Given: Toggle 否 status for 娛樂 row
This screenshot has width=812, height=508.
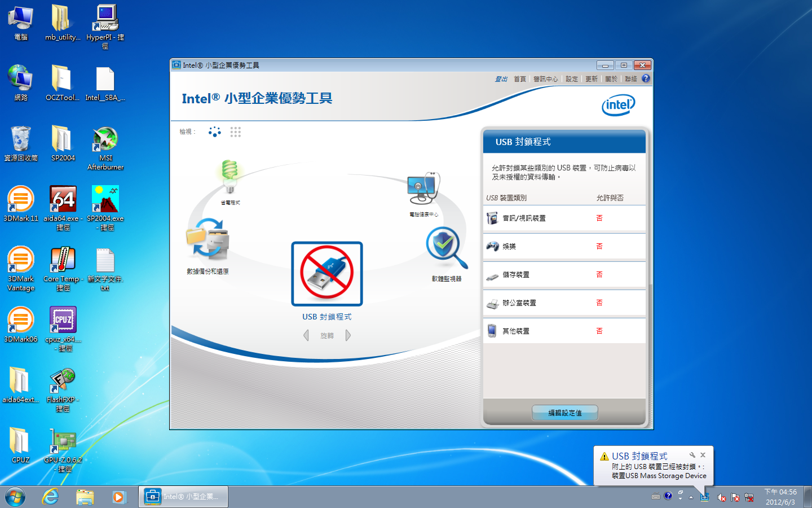Looking at the screenshot, I should pos(599,246).
